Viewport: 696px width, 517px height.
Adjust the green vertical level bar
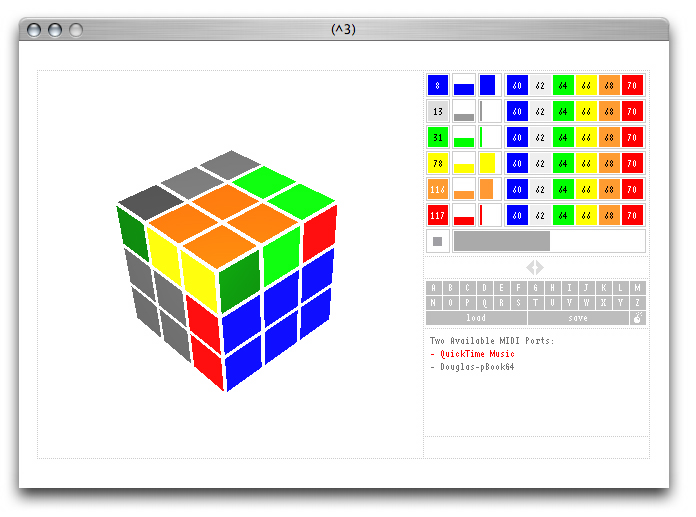click(464, 138)
